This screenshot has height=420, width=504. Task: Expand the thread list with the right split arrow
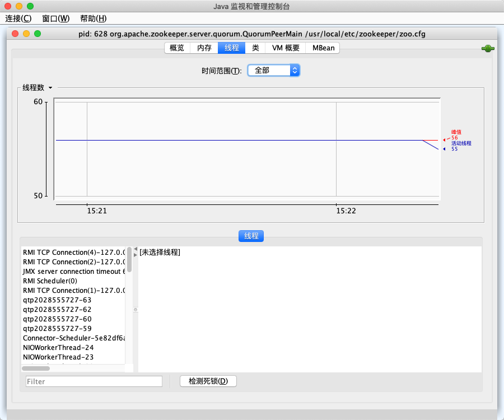point(136,254)
